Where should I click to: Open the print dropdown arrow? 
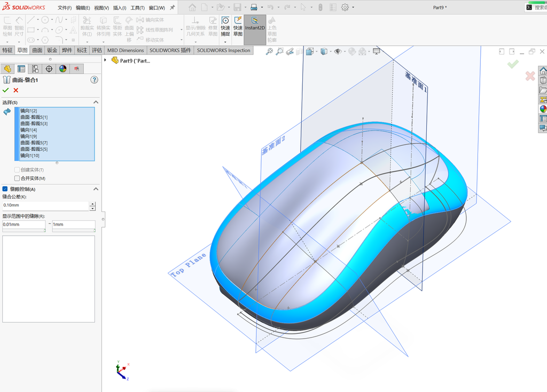tap(262, 7)
